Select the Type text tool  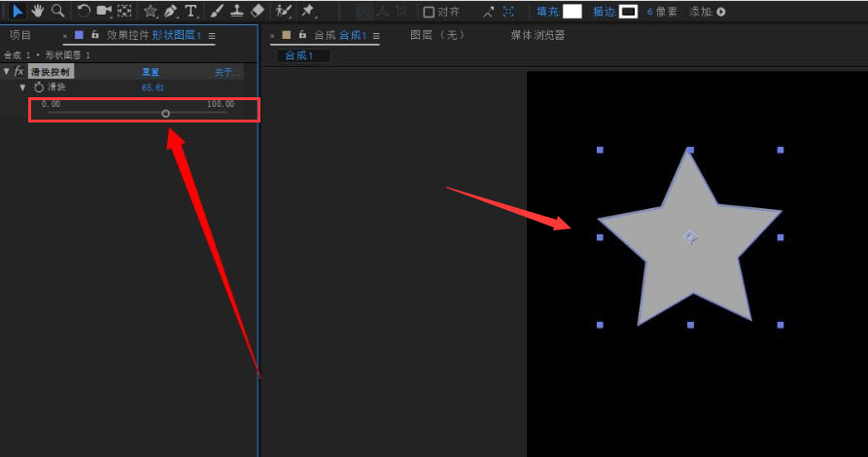tap(191, 11)
